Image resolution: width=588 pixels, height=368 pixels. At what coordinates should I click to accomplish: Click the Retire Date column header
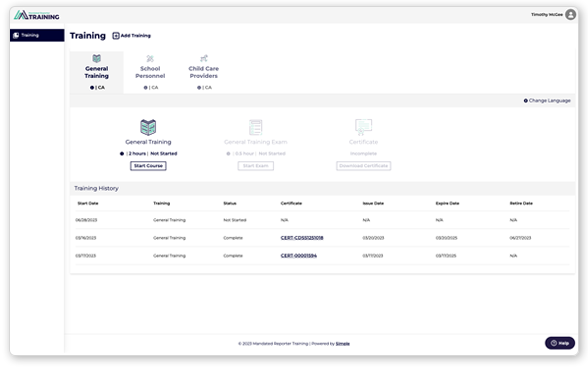click(x=521, y=203)
